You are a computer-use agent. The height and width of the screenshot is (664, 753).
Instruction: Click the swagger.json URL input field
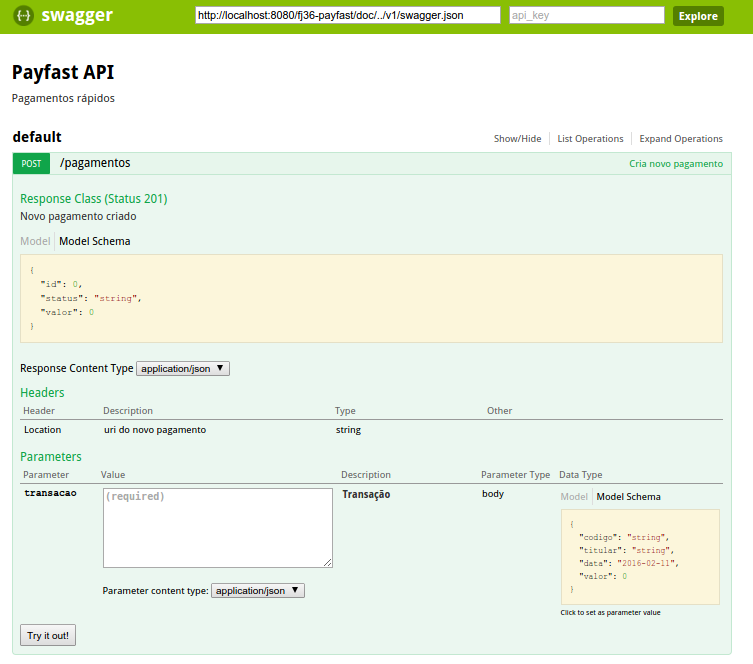click(x=348, y=15)
